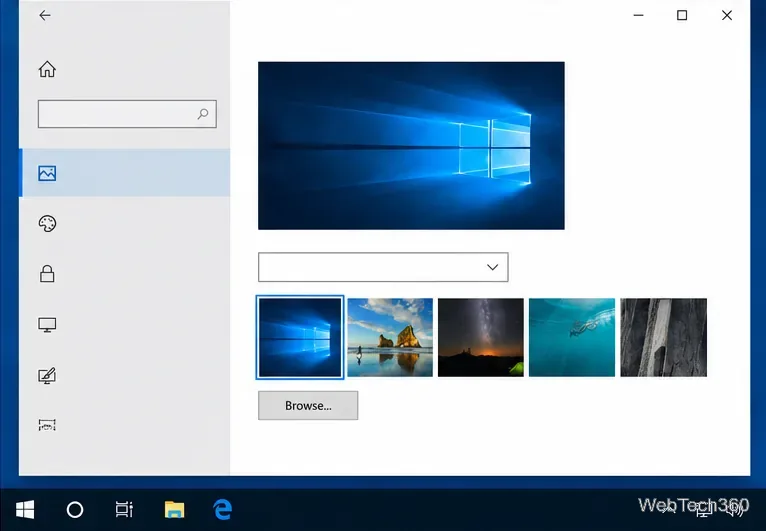Open the Windows Start menu
The image size is (766, 531).
[x=25, y=510]
